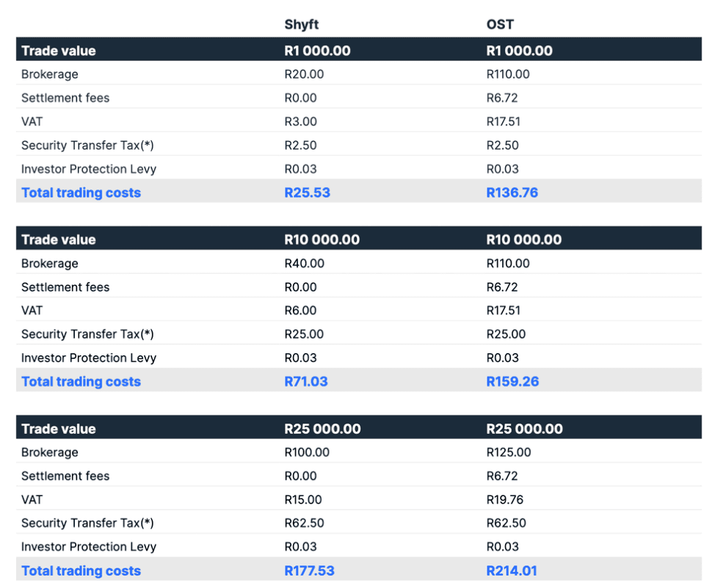Click the blue Total trading costs label in first table

click(x=81, y=192)
